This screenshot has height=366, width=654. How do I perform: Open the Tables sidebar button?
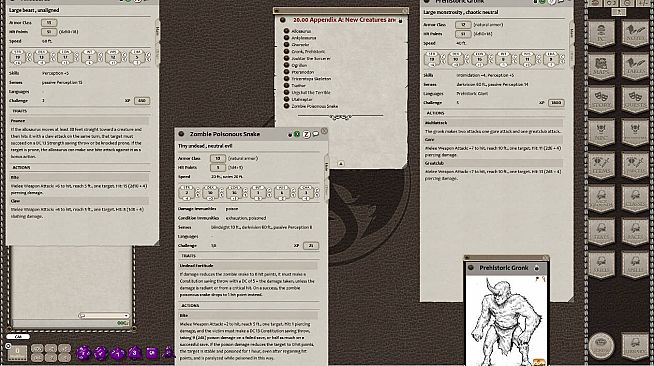tap(634, 66)
